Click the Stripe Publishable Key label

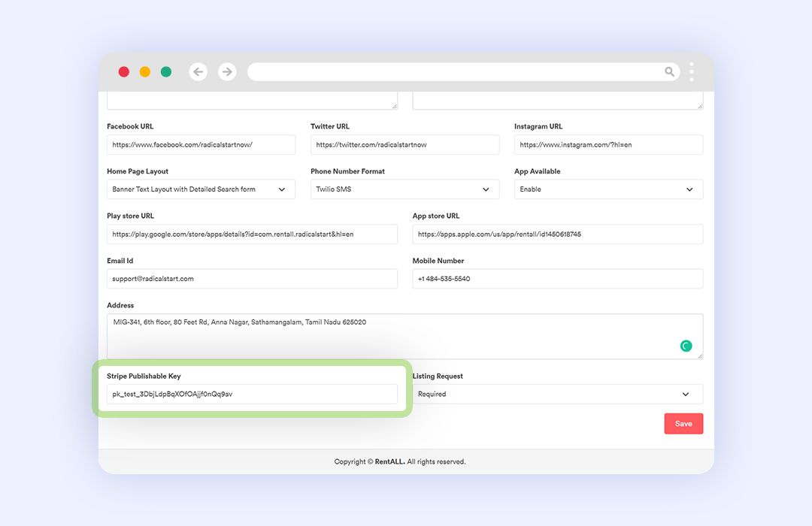click(x=144, y=376)
